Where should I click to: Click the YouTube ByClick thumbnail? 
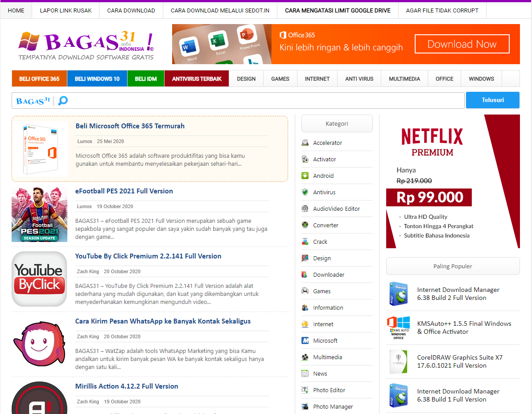pyautogui.click(x=39, y=279)
